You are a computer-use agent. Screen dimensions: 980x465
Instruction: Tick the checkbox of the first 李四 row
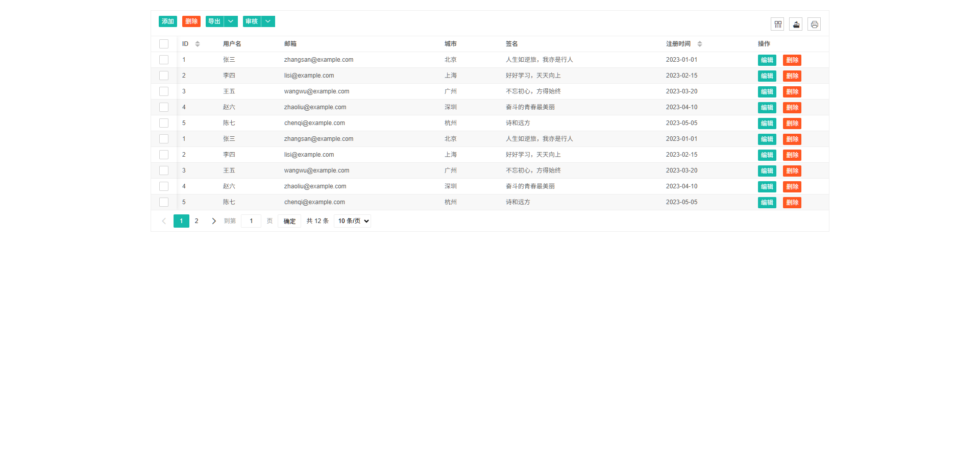click(164, 76)
